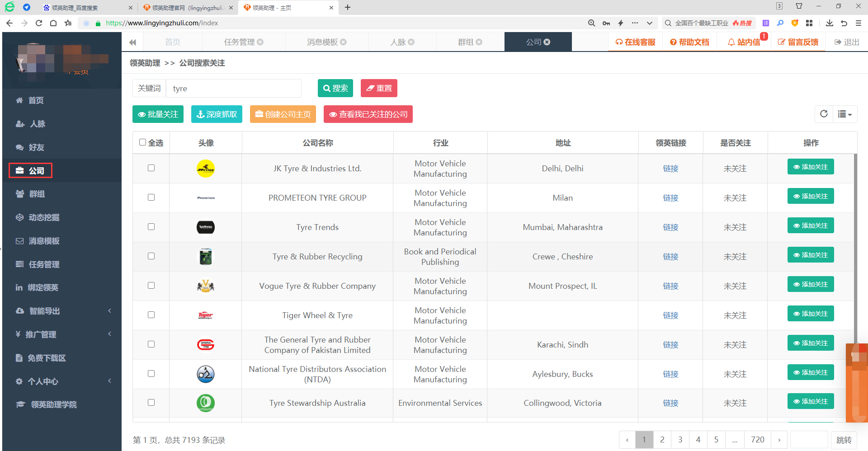Open 动态挖掘 in the sidebar
The image size is (868, 451).
(x=44, y=217)
